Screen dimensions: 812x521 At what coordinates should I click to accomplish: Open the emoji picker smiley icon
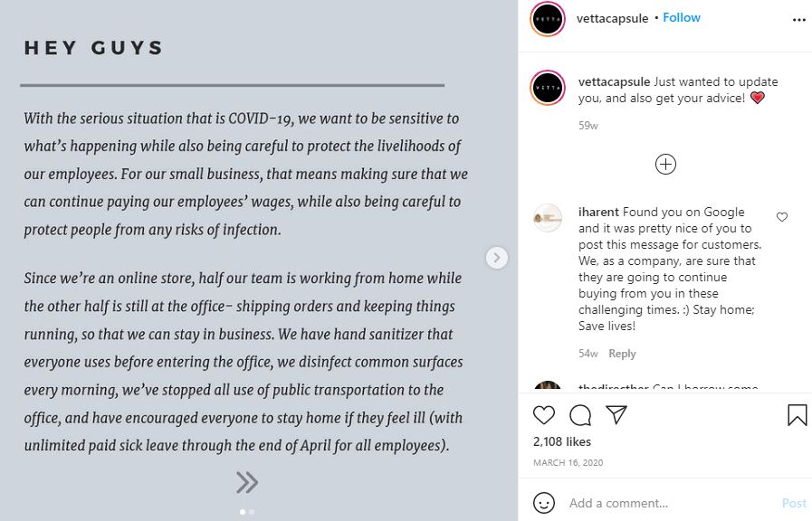coord(544,503)
